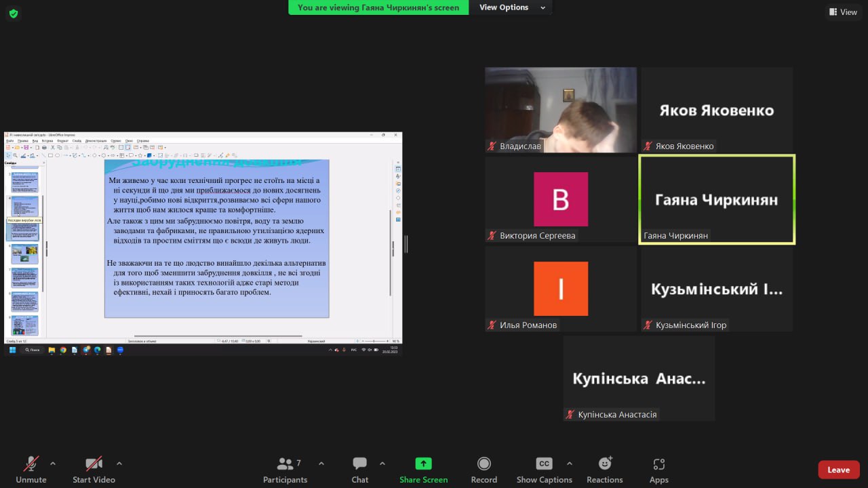
Task: Open the Zoom Apps panel
Action: tap(659, 470)
